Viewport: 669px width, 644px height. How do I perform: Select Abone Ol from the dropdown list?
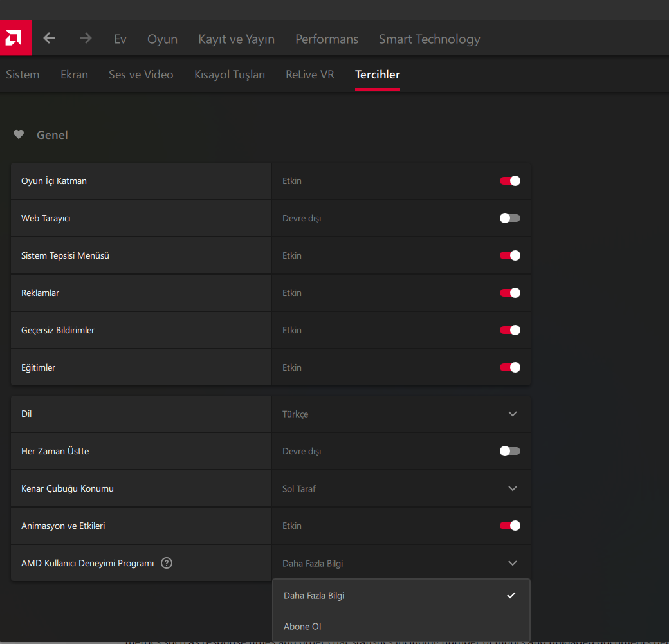pyautogui.click(x=302, y=626)
